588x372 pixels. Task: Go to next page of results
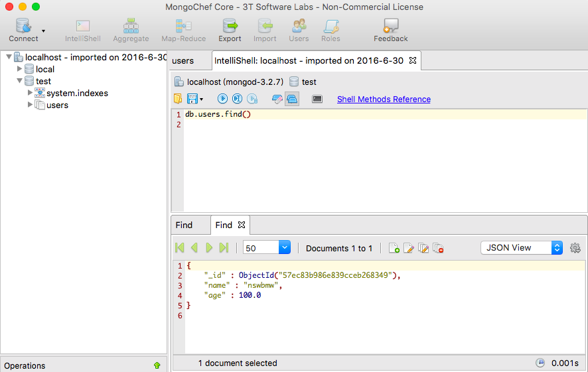click(209, 248)
